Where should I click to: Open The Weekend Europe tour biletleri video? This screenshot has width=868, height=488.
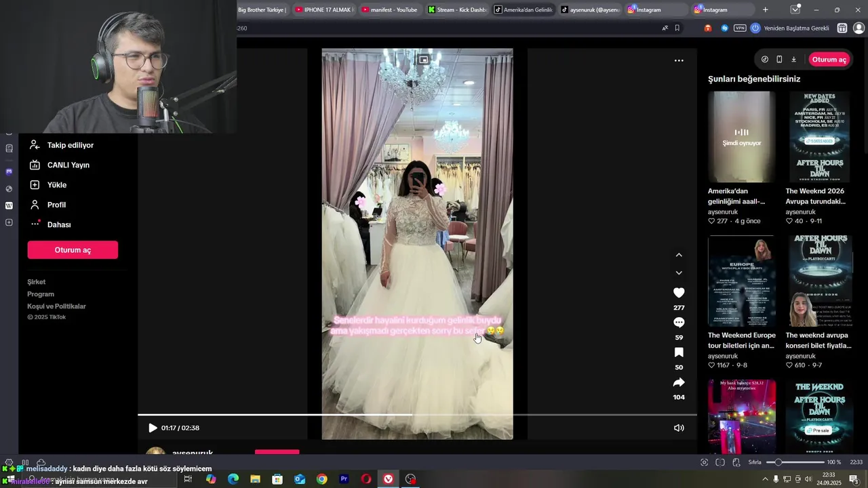click(x=741, y=281)
